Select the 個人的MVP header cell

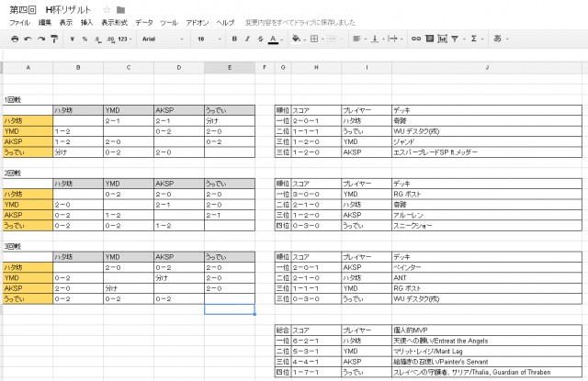click(x=487, y=331)
